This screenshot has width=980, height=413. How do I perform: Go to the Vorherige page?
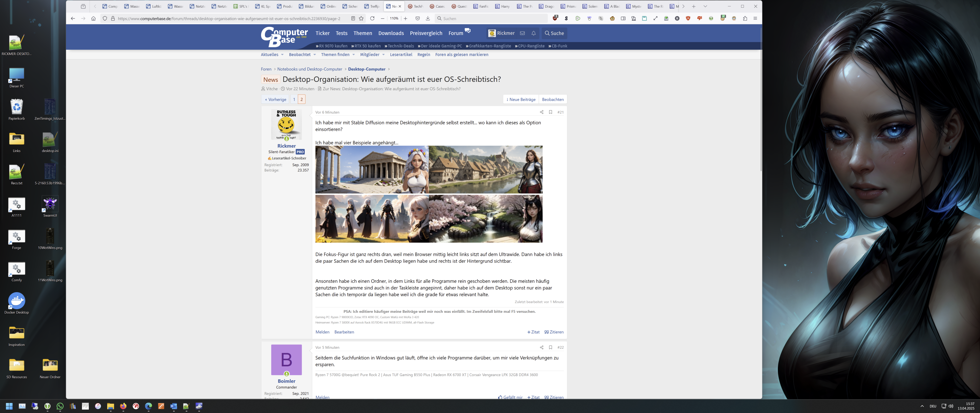click(x=275, y=99)
